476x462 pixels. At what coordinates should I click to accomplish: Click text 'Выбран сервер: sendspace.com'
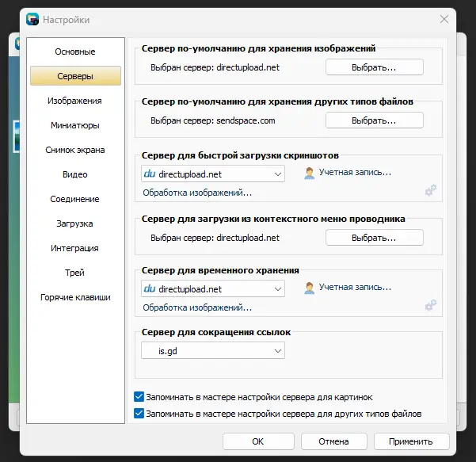(x=213, y=120)
